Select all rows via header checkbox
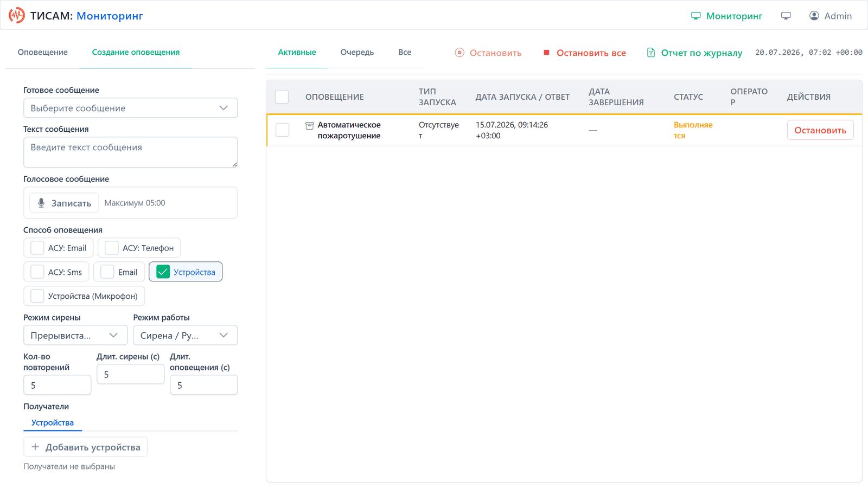 (x=282, y=97)
